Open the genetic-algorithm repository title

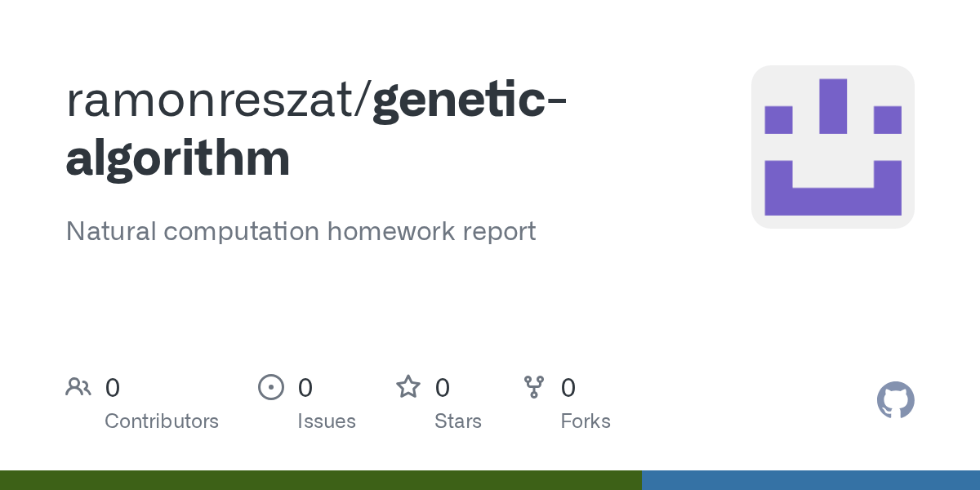click(317, 129)
